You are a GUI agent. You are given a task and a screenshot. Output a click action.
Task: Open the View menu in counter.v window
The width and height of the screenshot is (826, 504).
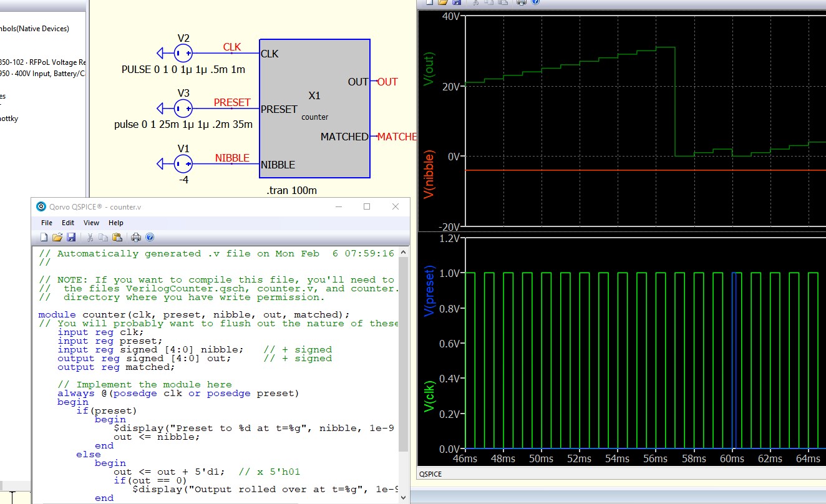[91, 223]
